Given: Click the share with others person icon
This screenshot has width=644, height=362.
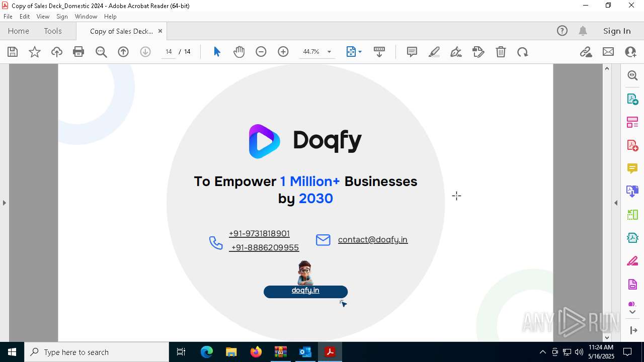Looking at the screenshot, I should (630, 52).
